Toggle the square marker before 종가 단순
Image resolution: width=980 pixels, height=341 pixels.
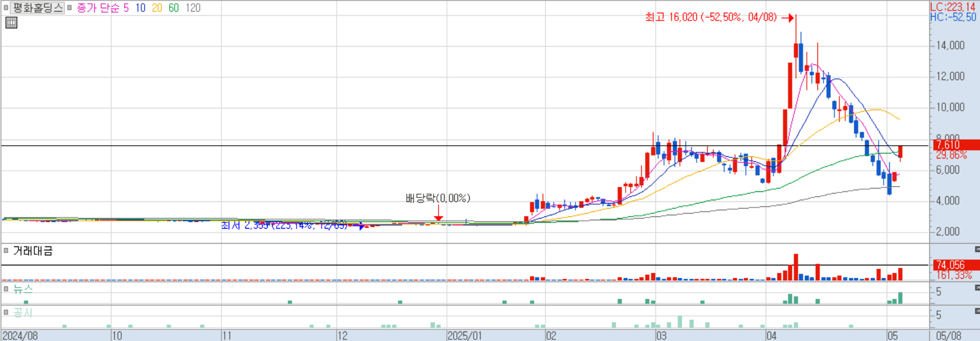point(70,8)
